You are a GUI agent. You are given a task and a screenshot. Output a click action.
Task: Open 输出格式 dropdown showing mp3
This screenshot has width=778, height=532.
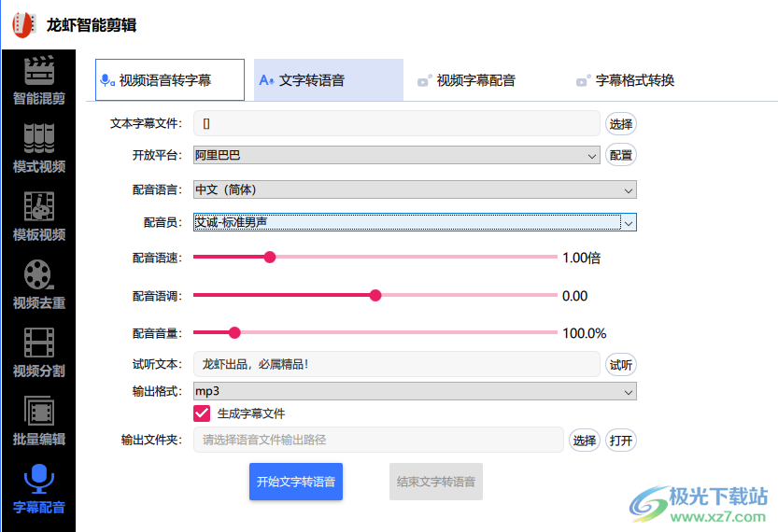(415, 391)
